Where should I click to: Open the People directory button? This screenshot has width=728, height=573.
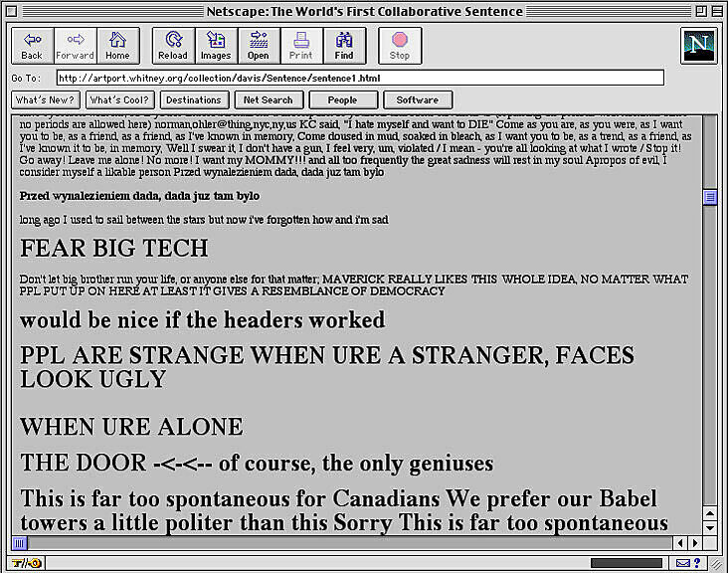343,99
